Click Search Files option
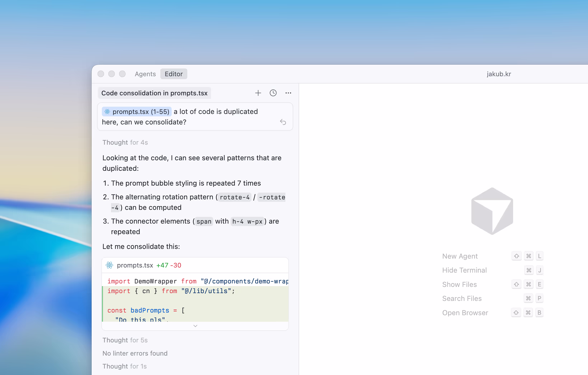Image resolution: width=588 pixels, height=375 pixels. (x=462, y=298)
